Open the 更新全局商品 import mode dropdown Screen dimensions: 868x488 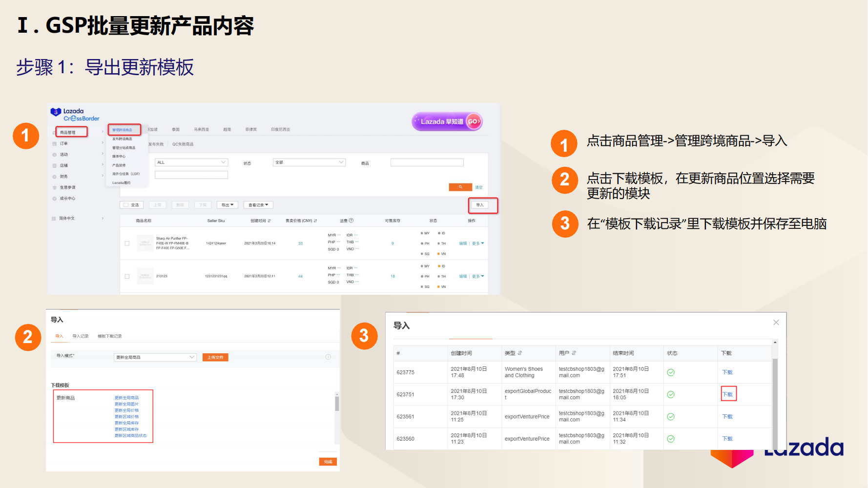[155, 357]
